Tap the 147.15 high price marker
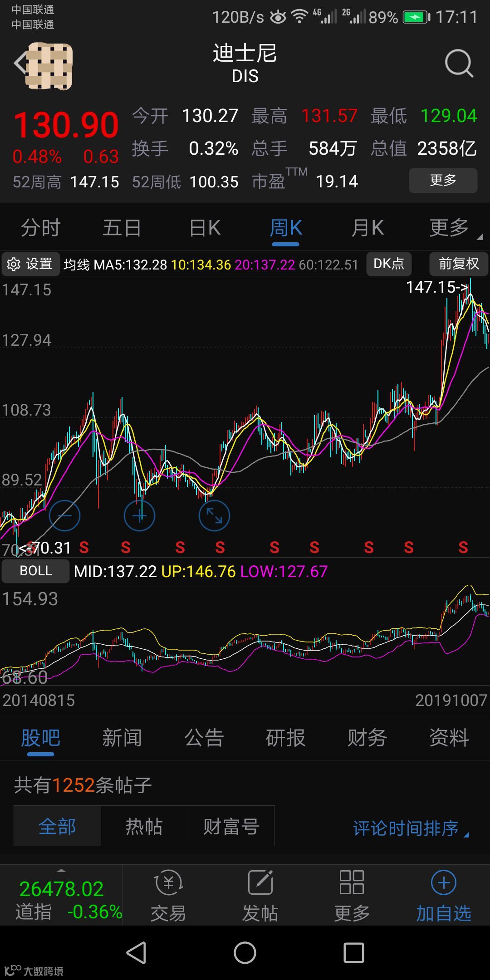This screenshot has width=490, height=980. pos(437,287)
